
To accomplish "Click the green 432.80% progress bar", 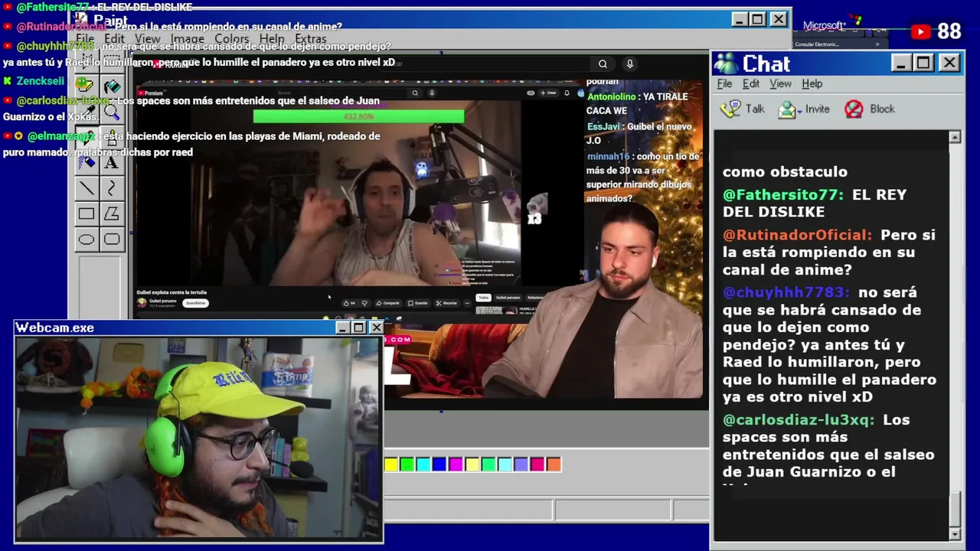I will (x=358, y=116).
